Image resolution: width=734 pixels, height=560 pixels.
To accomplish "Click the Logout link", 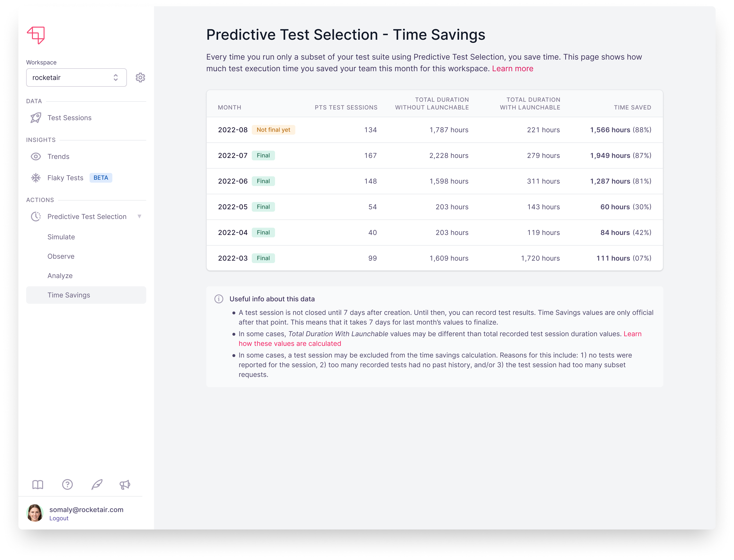I will 59,518.
